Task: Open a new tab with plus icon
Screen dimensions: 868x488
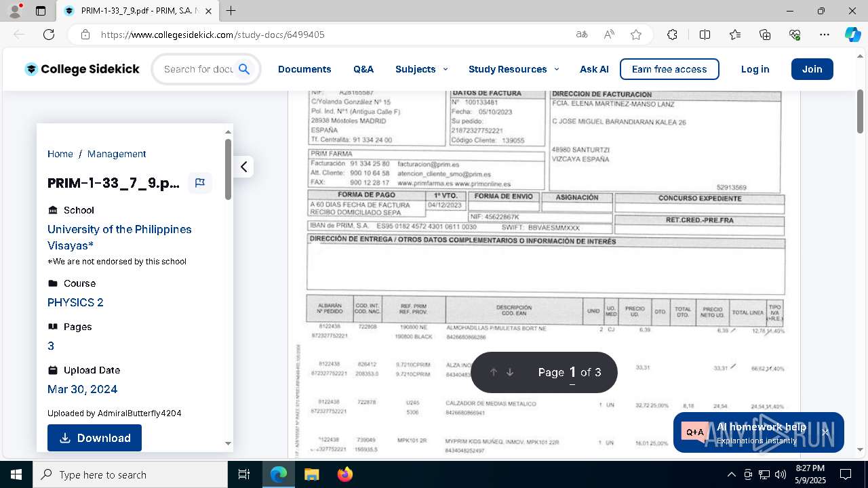Action: [x=231, y=11]
